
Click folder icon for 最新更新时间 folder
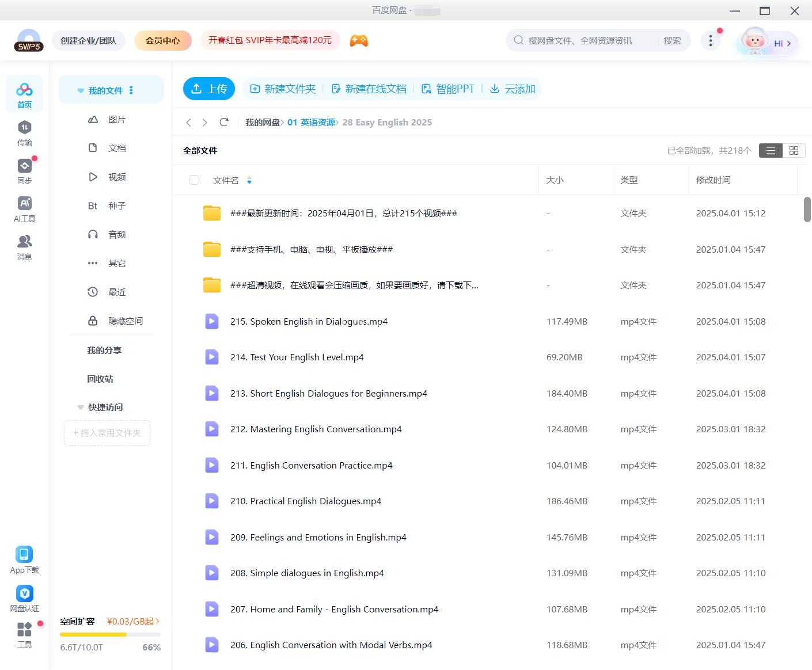click(212, 213)
